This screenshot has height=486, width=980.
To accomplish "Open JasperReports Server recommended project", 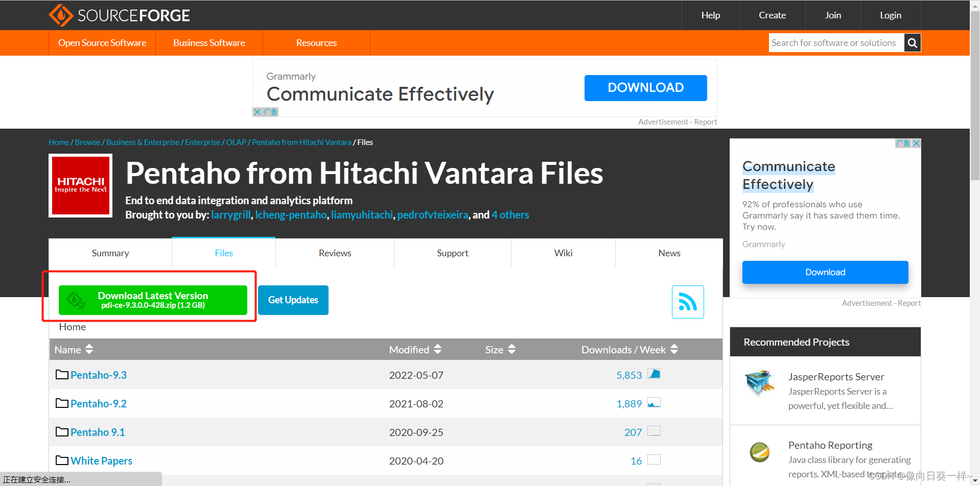I will (x=836, y=377).
